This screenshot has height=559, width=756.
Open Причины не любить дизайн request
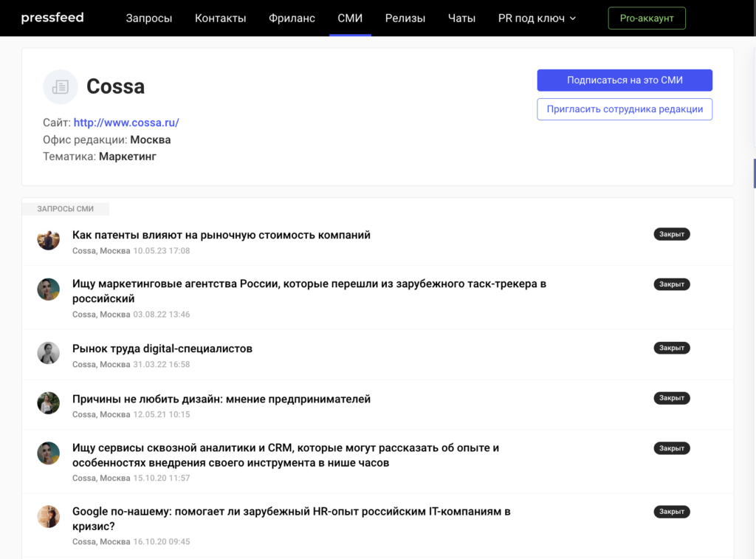click(221, 399)
